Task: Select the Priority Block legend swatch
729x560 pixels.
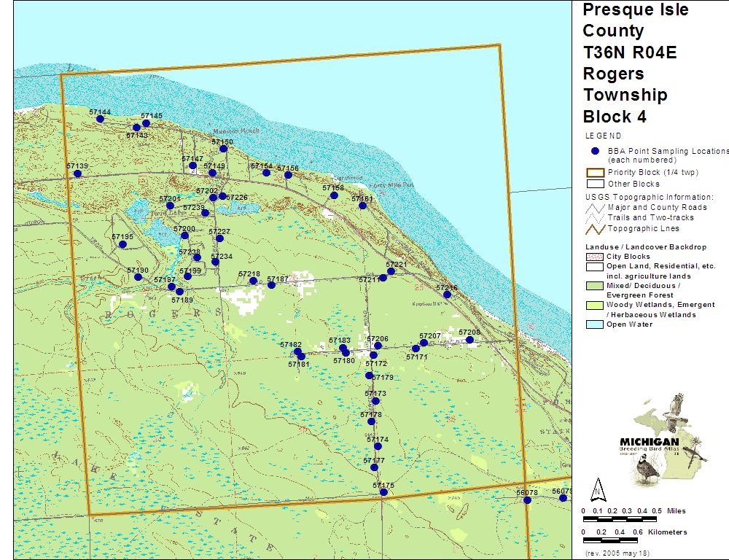Action: [x=594, y=173]
